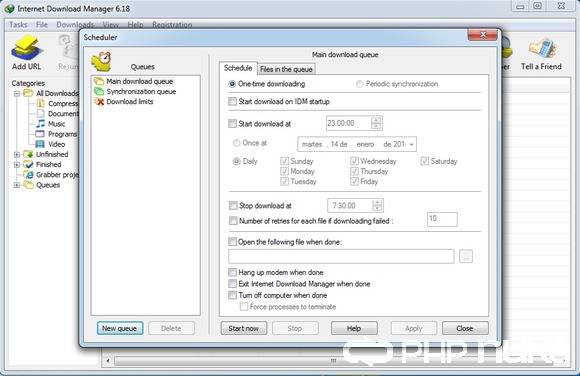Screen dimensions: 580x376
Task: Click the Grabber projects icon
Action: 28,174
